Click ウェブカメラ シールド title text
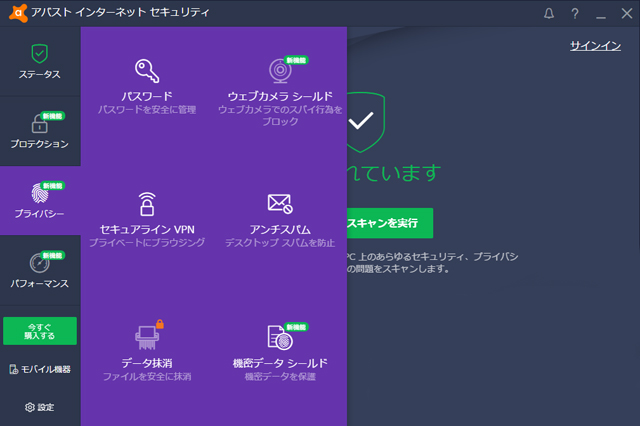The width and height of the screenshot is (640, 426). tap(280, 96)
